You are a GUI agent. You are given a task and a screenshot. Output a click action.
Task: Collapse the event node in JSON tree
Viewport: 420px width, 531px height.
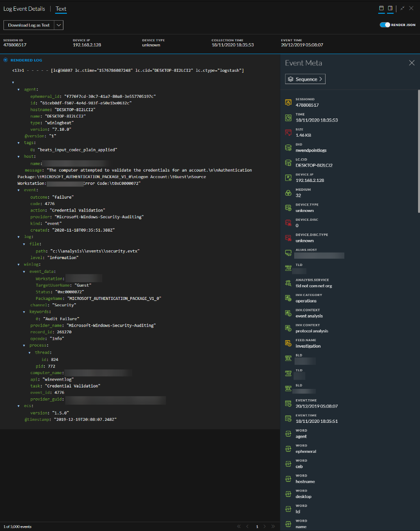point(19,190)
